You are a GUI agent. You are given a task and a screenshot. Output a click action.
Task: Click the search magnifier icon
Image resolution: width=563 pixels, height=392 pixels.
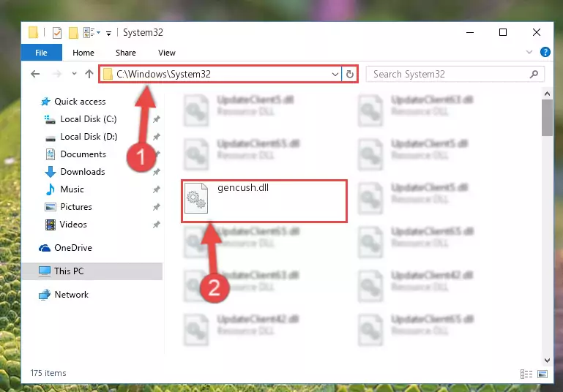coord(534,75)
